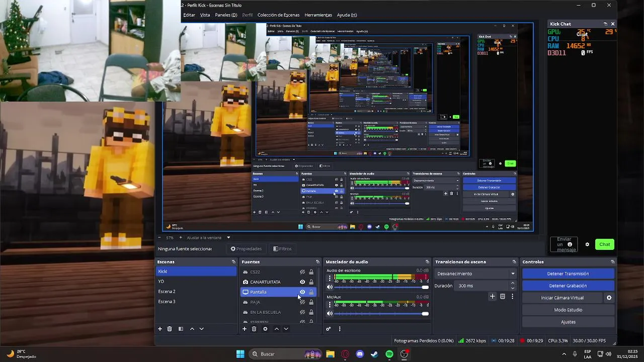This screenshot has width=644, height=362.
Task: Select Escena 2 in scenes list
Action: pyautogui.click(x=196, y=292)
